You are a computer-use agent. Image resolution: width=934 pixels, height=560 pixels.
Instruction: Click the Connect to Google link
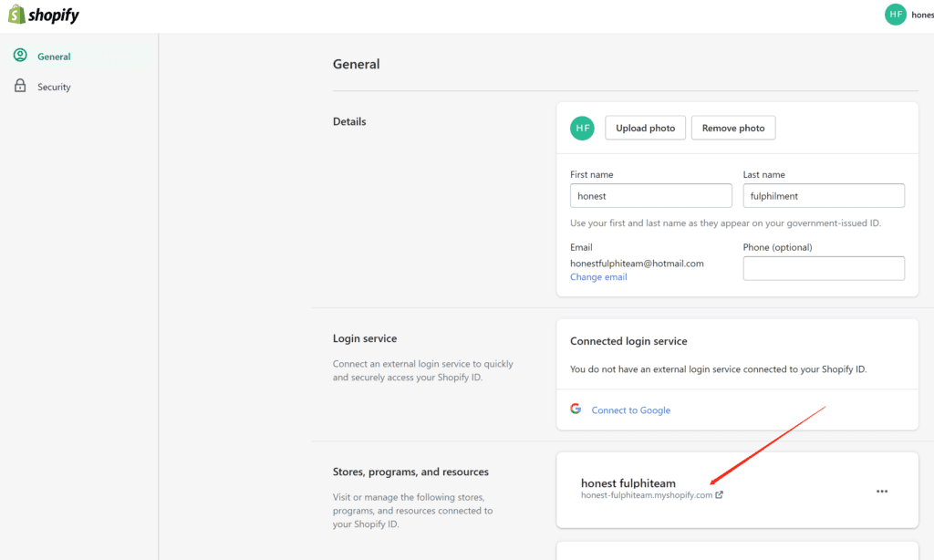630,410
